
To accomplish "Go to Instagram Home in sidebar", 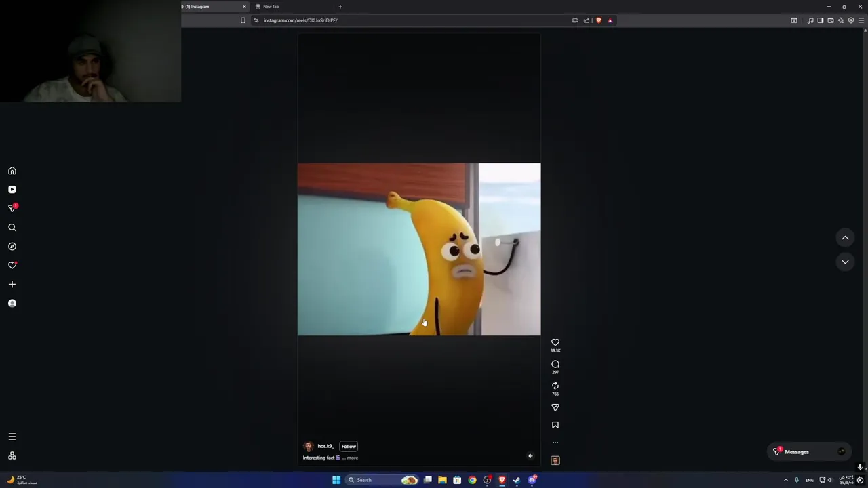I will click(12, 171).
